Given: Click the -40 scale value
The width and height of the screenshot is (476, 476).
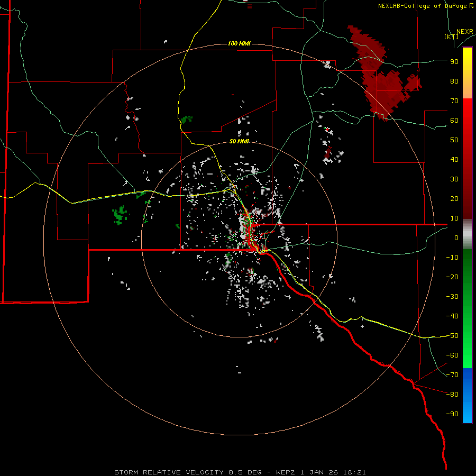Looking at the screenshot, I should click(x=452, y=316).
